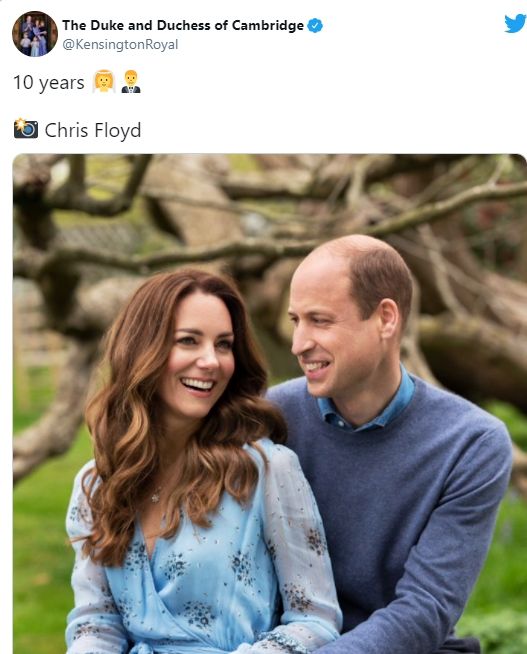Open the account profile picture

click(35, 34)
